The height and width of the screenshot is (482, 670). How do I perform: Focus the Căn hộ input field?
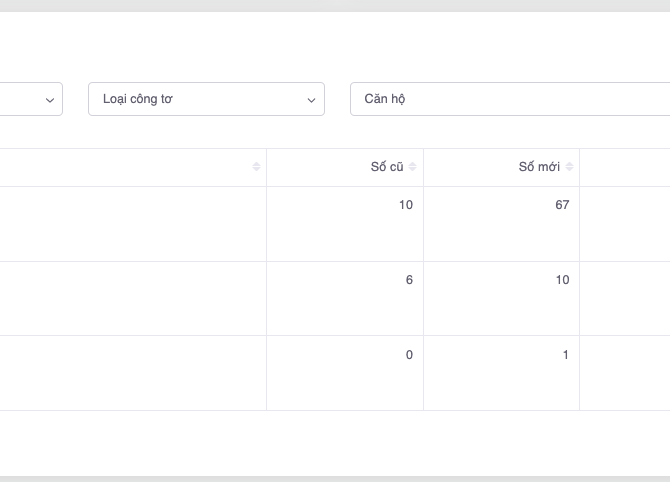coord(505,99)
